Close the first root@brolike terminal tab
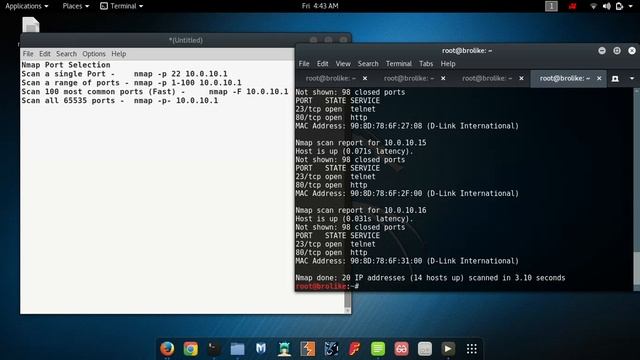The width and height of the screenshot is (640, 360). (365, 78)
